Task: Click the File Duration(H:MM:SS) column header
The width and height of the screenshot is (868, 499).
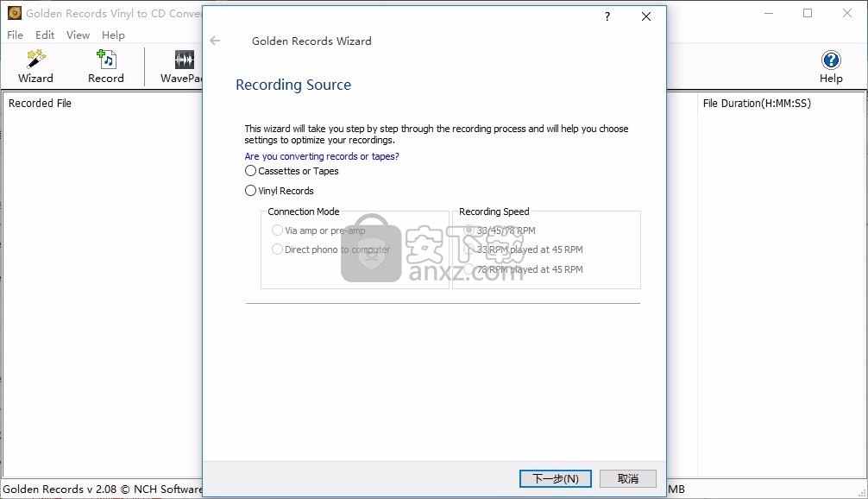Action: pyautogui.click(x=757, y=103)
